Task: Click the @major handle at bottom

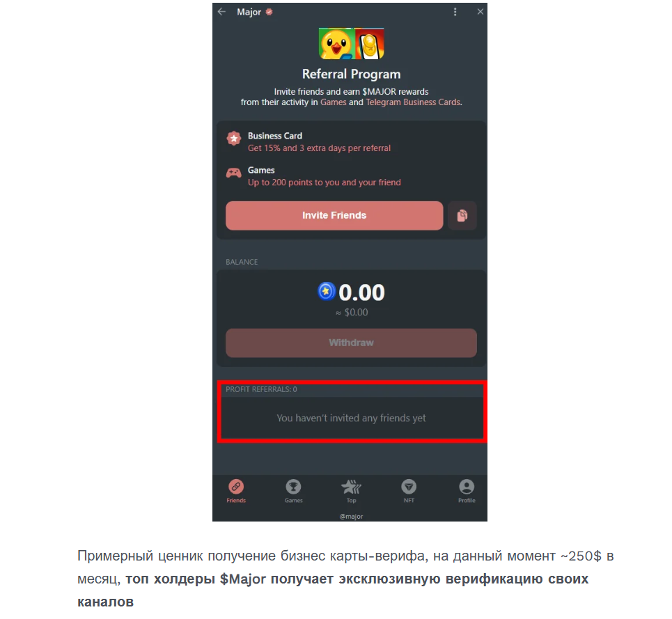Action: point(351,516)
